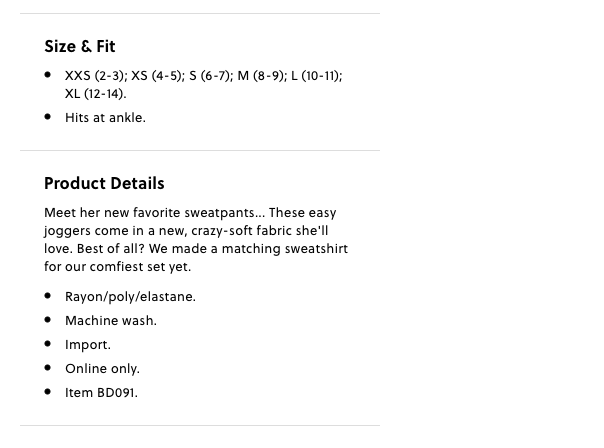This screenshot has width=604, height=448.
Task: Click the Meet her new favorite sweatpants sentence
Action: tap(154, 213)
